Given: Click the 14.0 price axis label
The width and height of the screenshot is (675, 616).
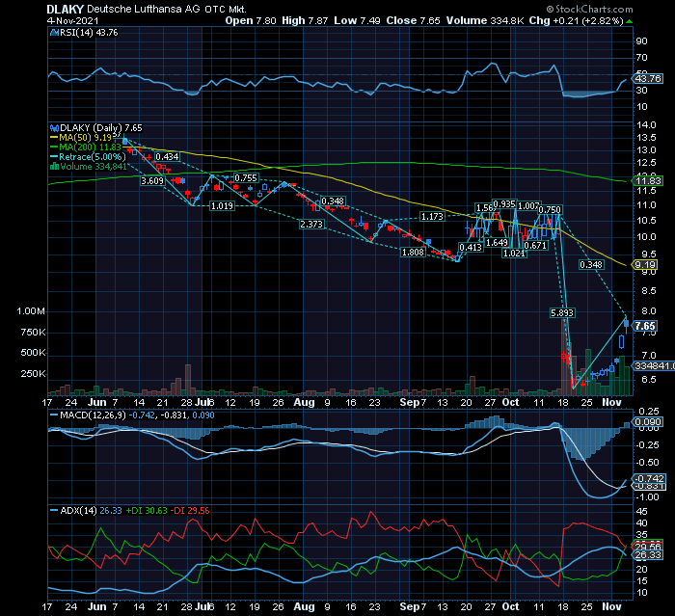Looking at the screenshot, I should click(x=646, y=125).
